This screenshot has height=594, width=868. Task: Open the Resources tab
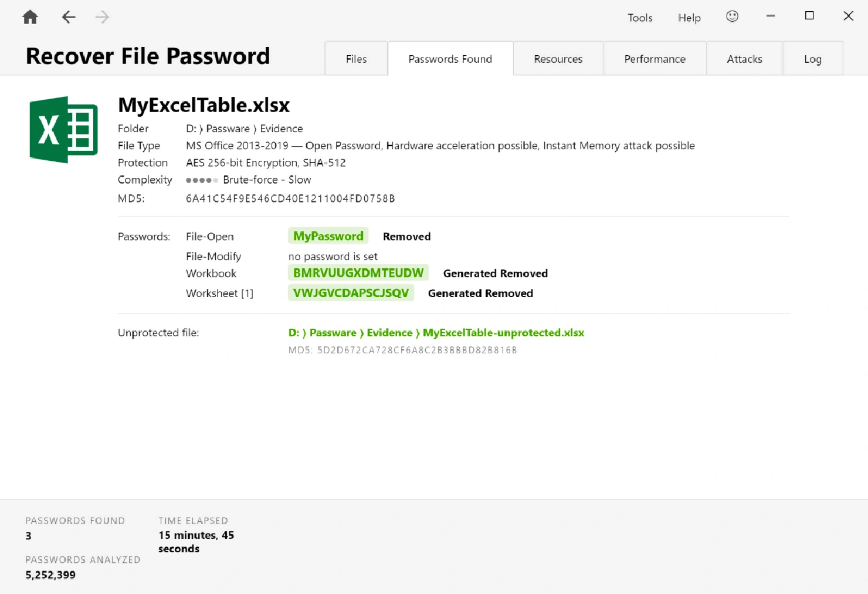(x=558, y=59)
